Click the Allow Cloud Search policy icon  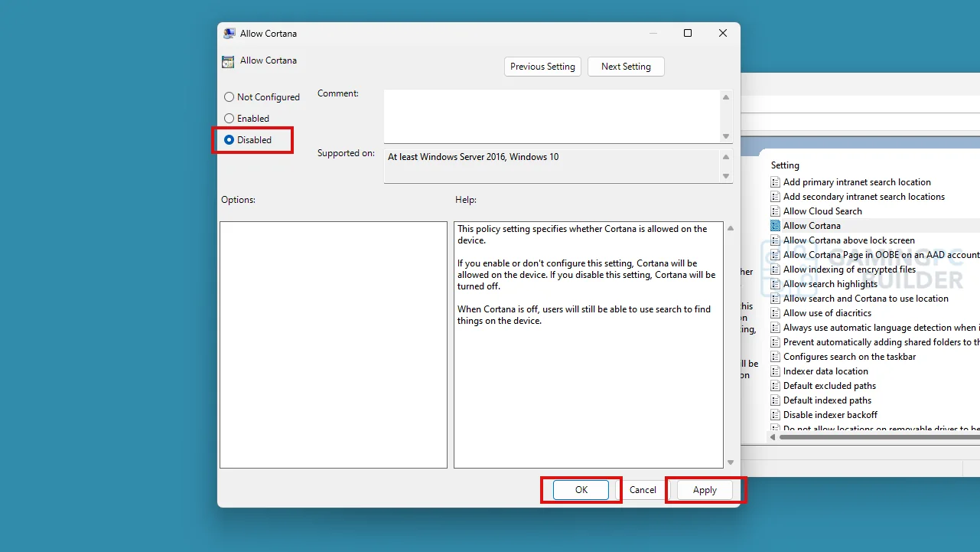tap(776, 211)
